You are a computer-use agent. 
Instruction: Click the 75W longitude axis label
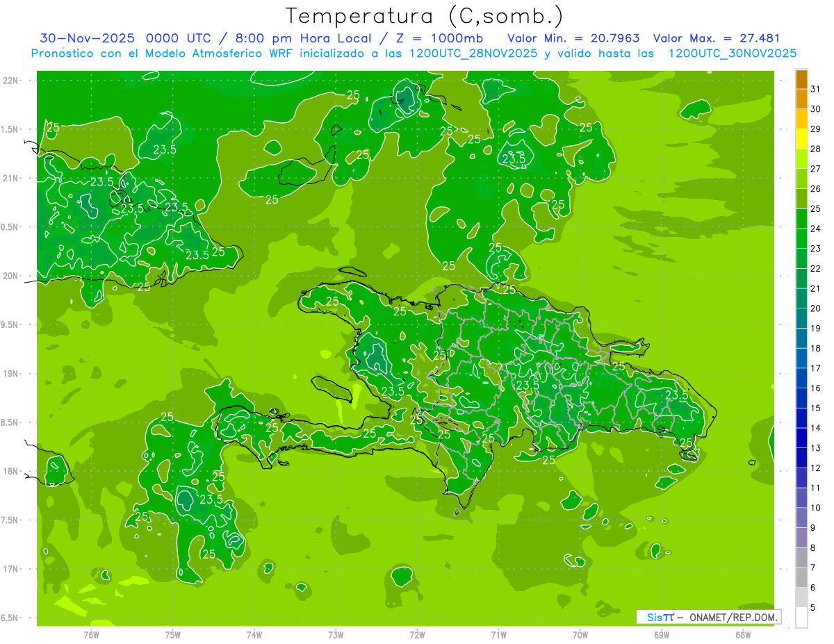click(173, 635)
